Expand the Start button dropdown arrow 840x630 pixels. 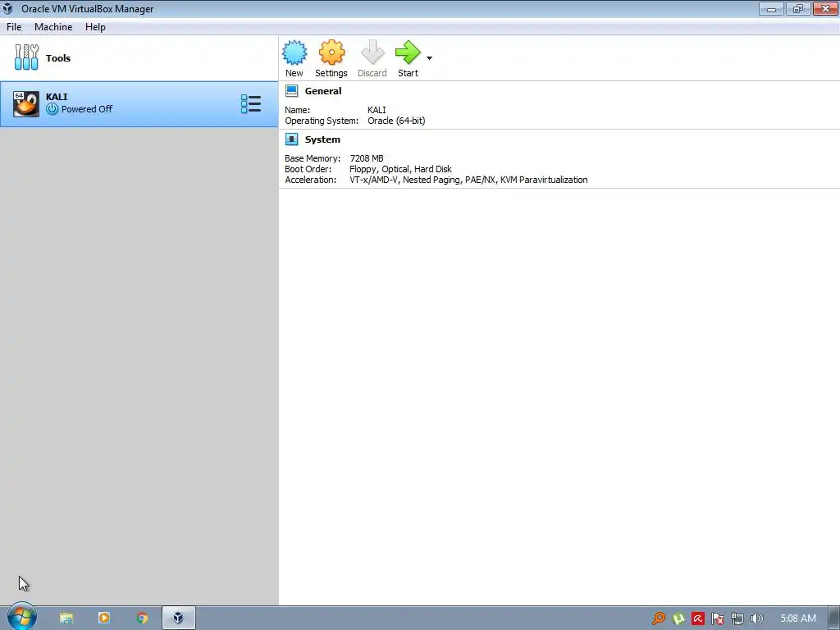429,58
